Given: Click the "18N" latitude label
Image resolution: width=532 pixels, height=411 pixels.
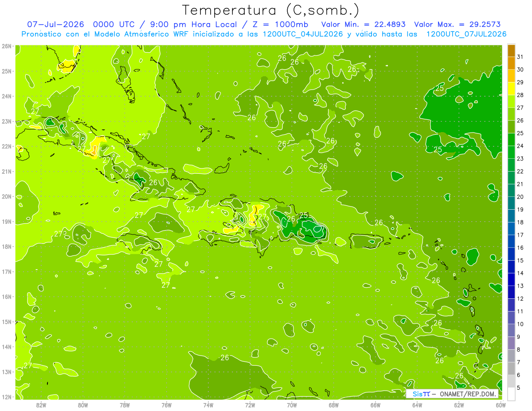Looking at the screenshot, I should point(7,247).
